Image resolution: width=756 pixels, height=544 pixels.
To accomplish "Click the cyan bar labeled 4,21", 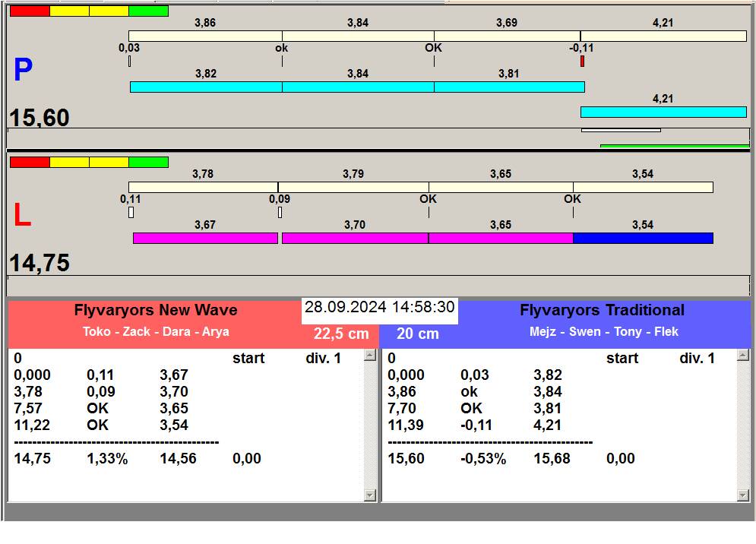I will tap(663, 112).
